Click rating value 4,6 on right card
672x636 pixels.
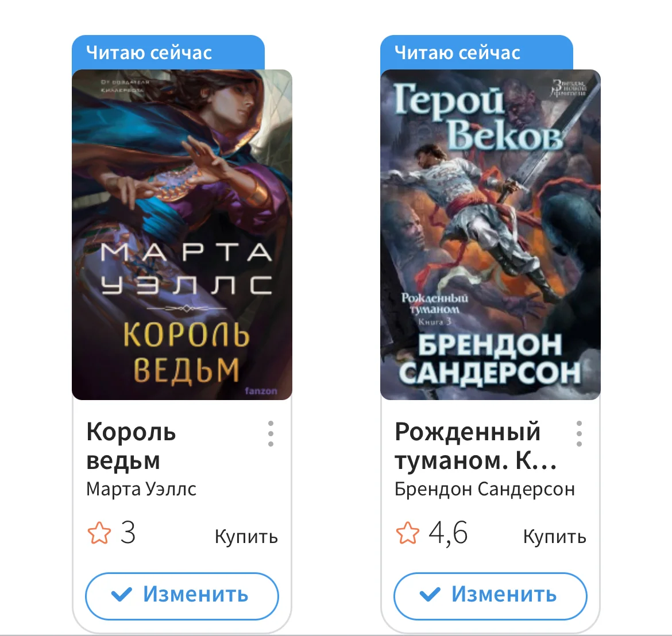click(x=448, y=534)
